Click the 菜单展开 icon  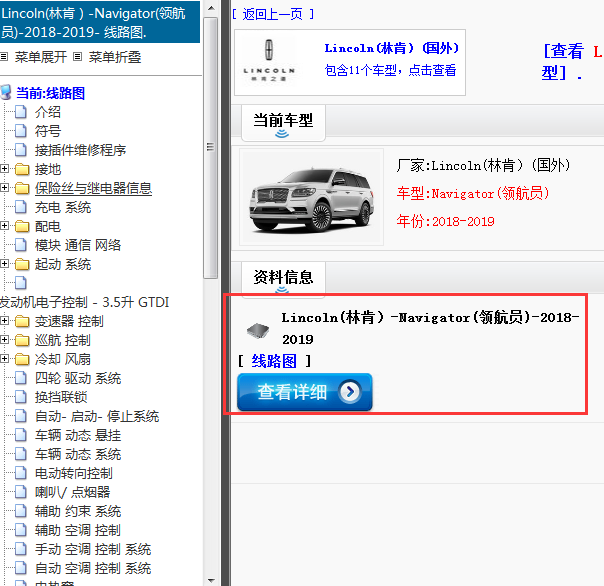(x=4, y=57)
